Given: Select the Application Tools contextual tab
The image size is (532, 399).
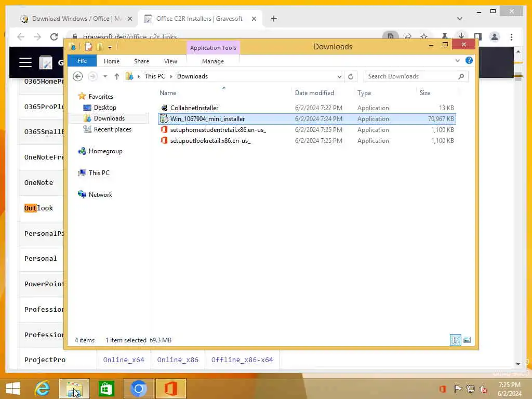Looking at the screenshot, I should point(213,47).
